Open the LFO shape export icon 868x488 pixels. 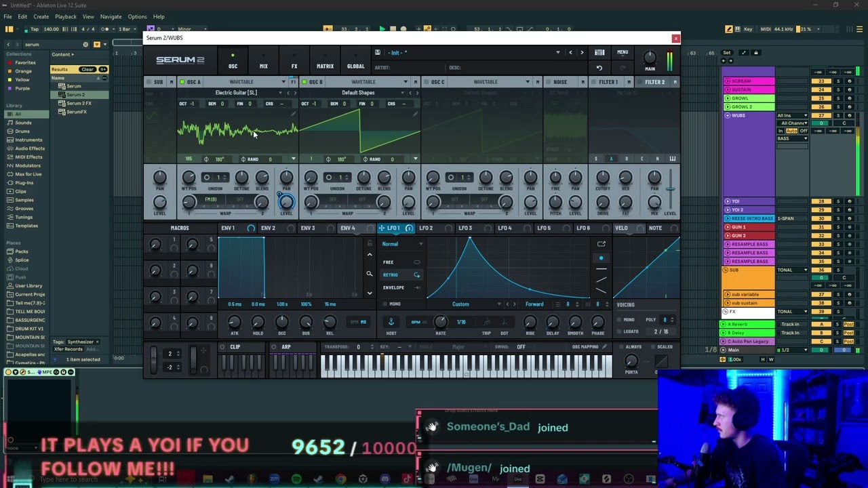pos(601,244)
